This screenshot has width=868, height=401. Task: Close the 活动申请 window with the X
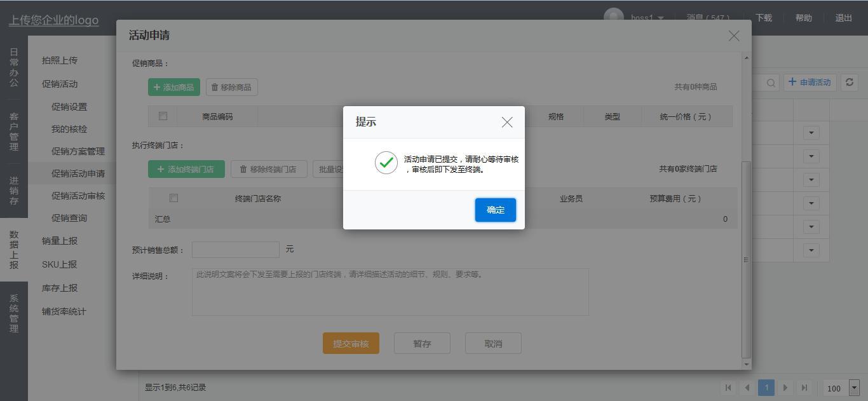click(x=733, y=36)
